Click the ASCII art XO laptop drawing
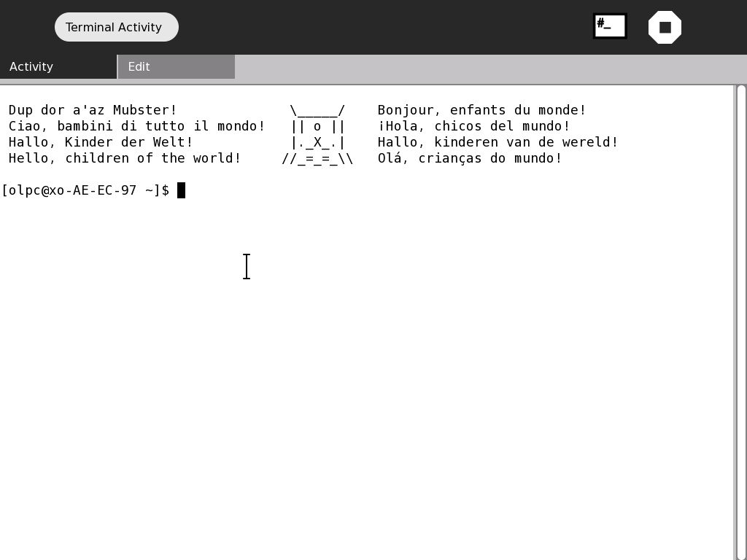The image size is (747, 560). coord(317,134)
